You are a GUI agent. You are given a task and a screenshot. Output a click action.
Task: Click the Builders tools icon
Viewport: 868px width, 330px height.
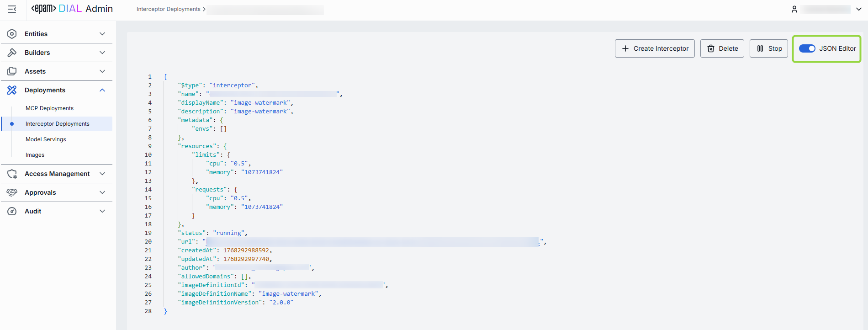click(x=12, y=53)
